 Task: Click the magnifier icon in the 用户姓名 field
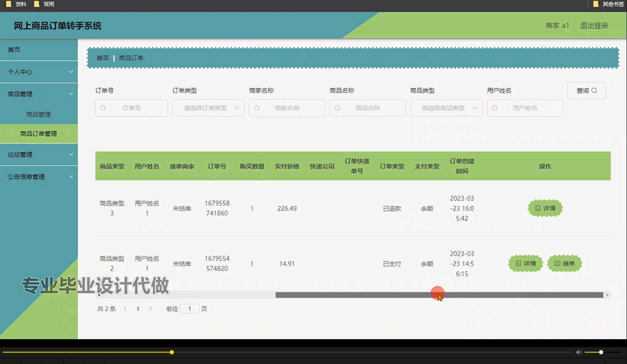(x=495, y=108)
